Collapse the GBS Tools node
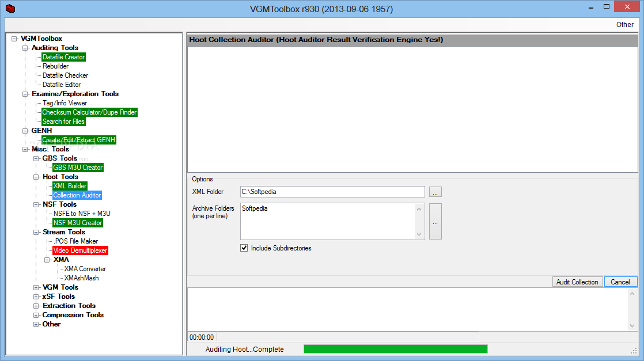644x361 pixels. point(36,158)
